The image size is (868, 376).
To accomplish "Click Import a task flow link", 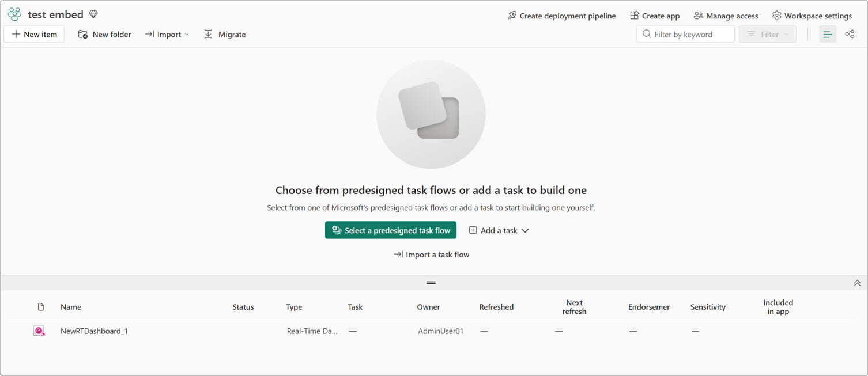I will 431,255.
